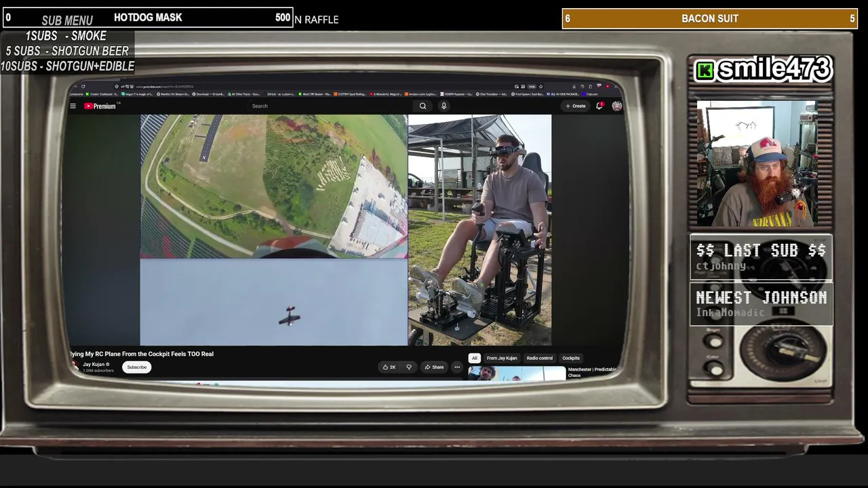
Task: Go to YouTube Premium home logo
Action: point(100,106)
